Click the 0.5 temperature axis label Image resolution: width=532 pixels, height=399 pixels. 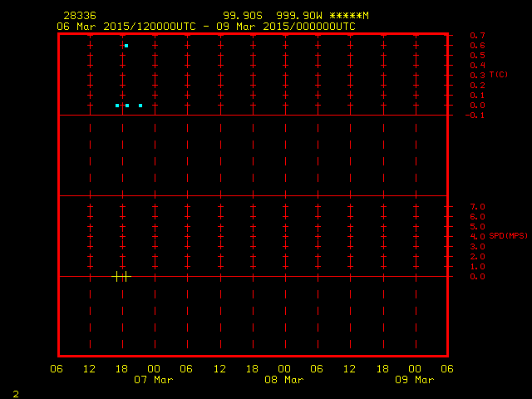point(477,56)
